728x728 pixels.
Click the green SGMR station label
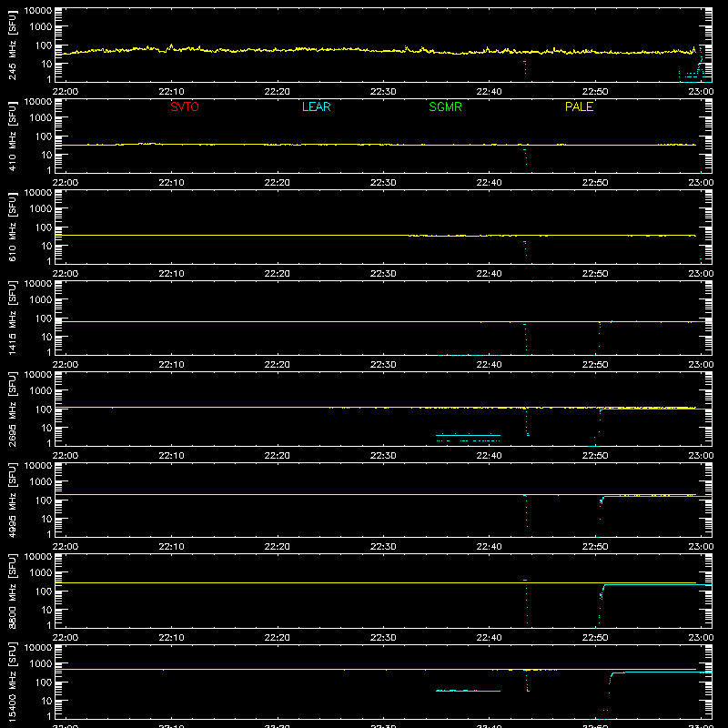pyautogui.click(x=445, y=106)
